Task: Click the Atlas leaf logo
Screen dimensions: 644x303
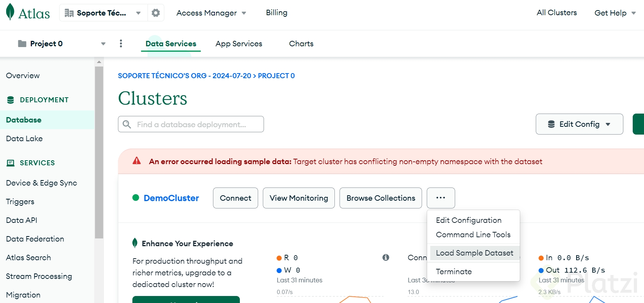Action: 11,12
